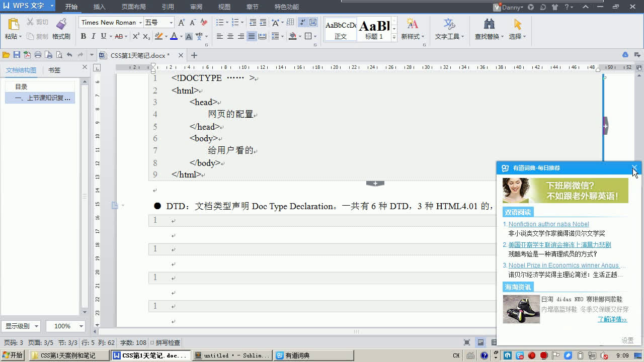Switch to the 视图 ribbon tab
This screenshot has width=644, height=362.
click(x=224, y=7)
